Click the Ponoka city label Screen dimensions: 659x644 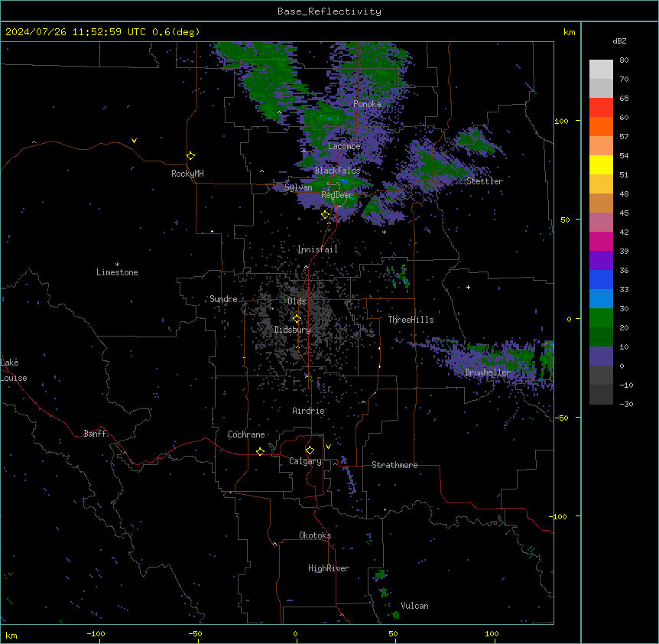[x=367, y=104]
